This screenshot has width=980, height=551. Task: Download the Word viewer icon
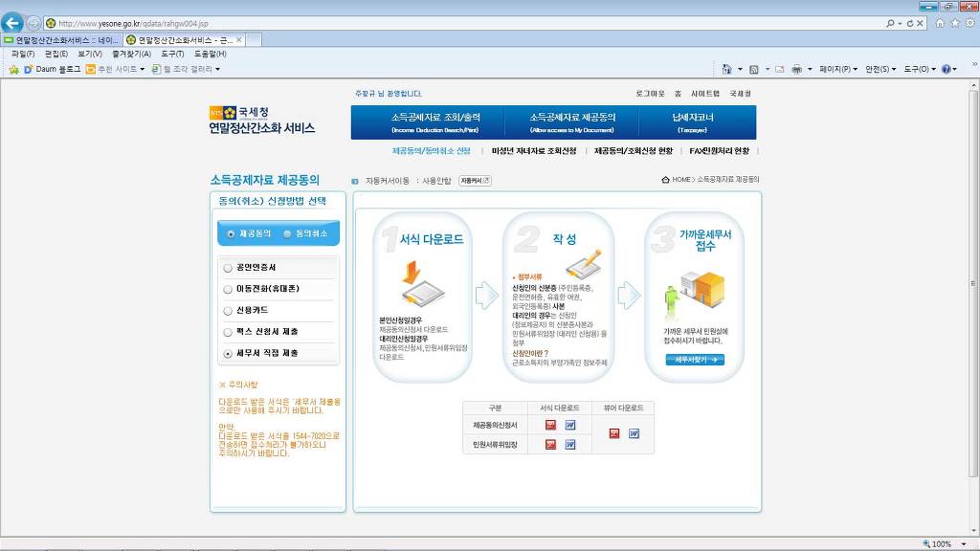coord(634,433)
